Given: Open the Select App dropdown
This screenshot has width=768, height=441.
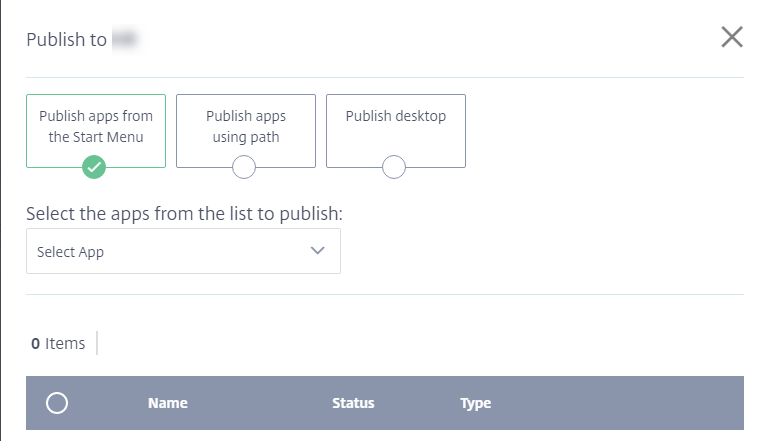Looking at the screenshot, I should [183, 251].
